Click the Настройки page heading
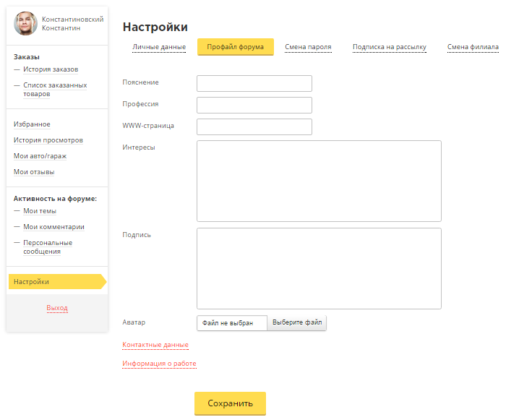Screen dimensions: 506x420 155,27
